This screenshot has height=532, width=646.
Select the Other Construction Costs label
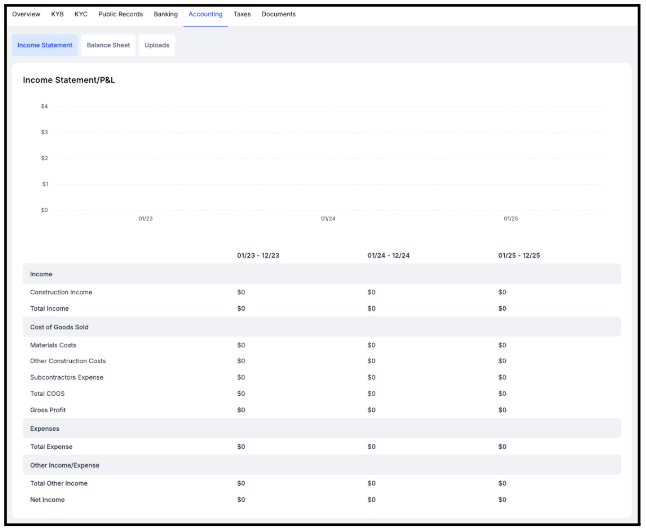[x=68, y=361]
